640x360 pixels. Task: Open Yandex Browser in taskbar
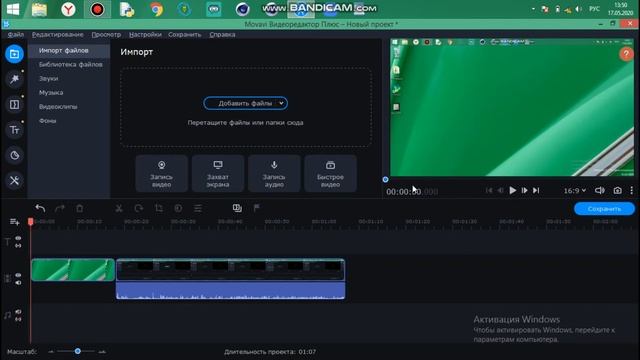(68, 9)
